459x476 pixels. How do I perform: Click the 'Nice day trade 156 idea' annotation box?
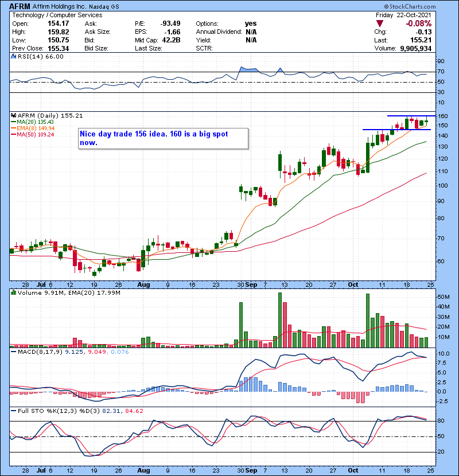coord(164,138)
